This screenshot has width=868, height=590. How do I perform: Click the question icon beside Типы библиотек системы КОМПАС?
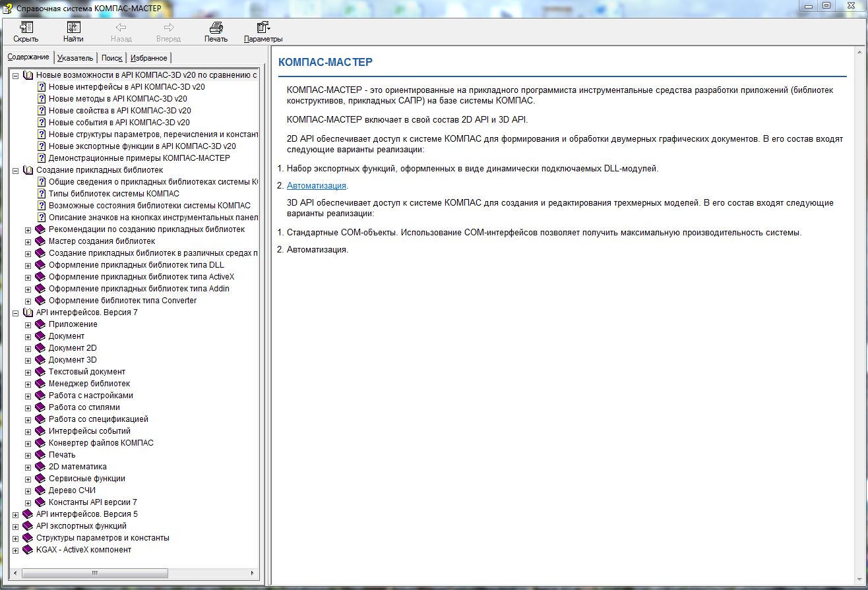pyautogui.click(x=42, y=194)
